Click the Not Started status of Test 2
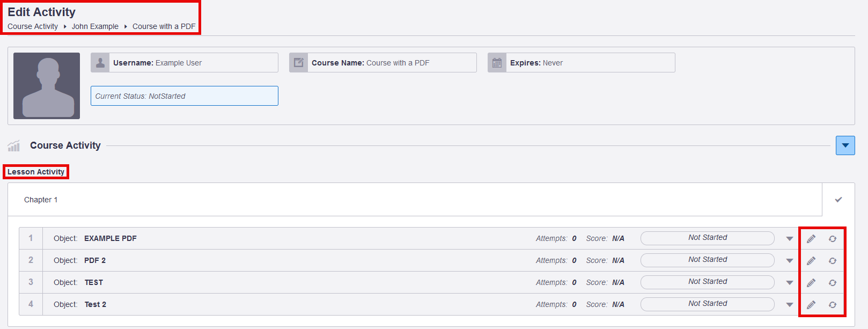The height and width of the screenshot is (329, 868). (708, 304)
